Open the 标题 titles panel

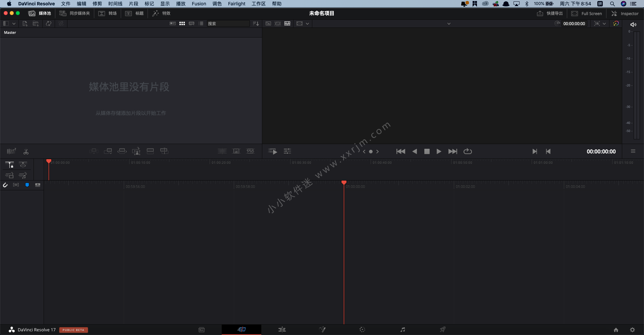[135, 13]
